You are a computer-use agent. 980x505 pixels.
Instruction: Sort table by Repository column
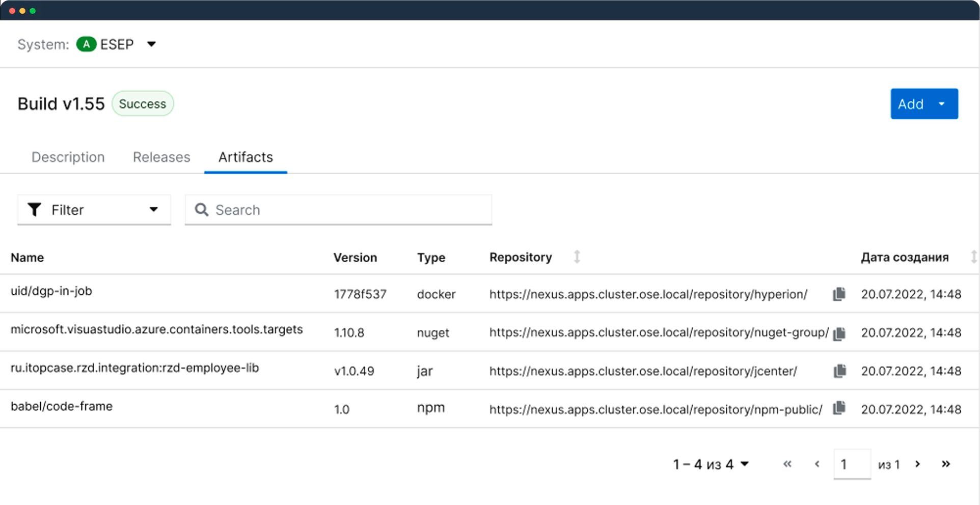[577, 257]
